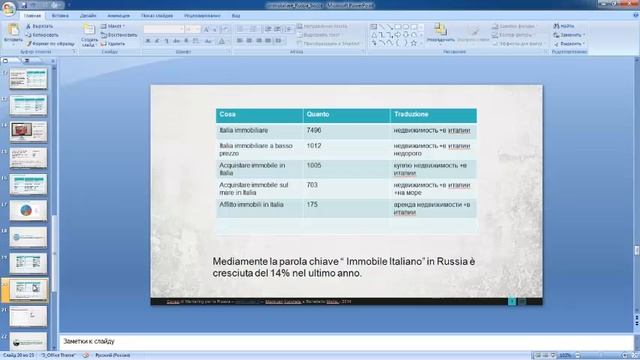Click the Find (Найти) button
This screenshot has height=360, width=640.
[564, 26]
